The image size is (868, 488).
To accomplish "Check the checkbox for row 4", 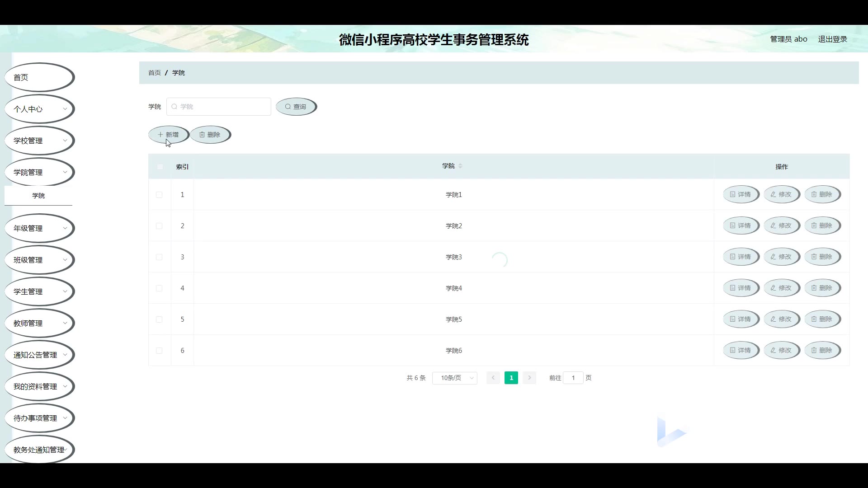I will tap(159, 288).
